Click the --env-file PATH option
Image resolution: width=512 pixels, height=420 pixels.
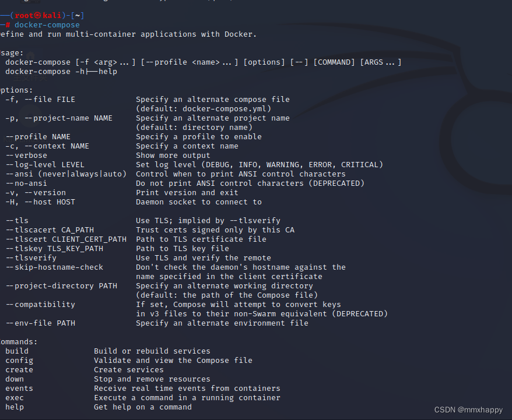[40, 323]
